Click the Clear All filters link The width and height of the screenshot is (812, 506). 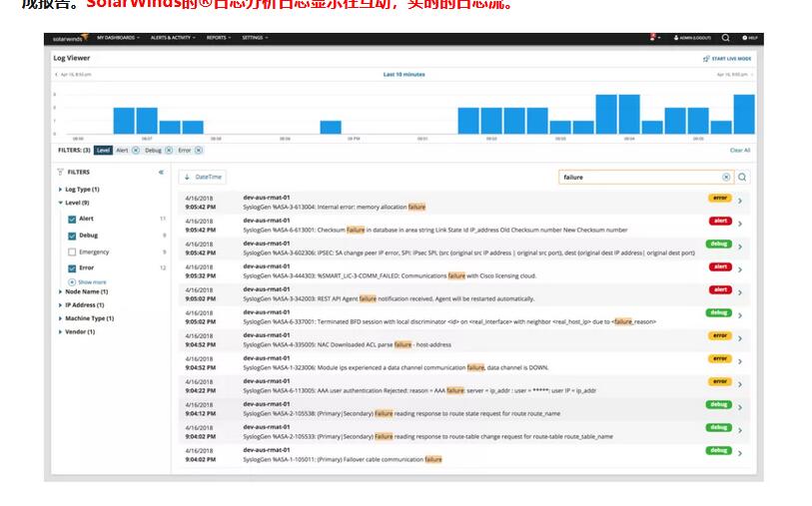[x=739, y=150]
